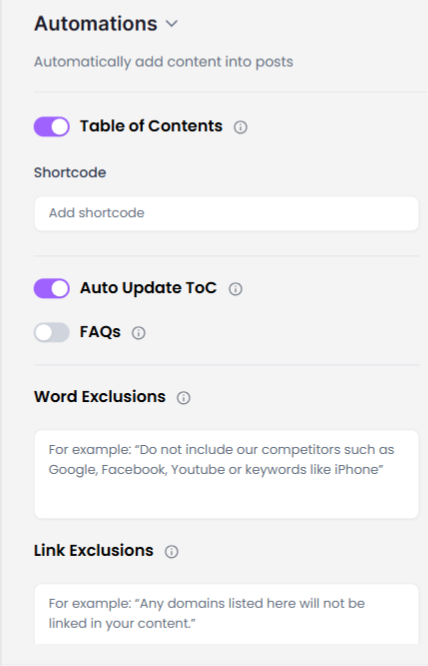
Task: Click the Word Exclusions info icon
Action: pos(183,398)
